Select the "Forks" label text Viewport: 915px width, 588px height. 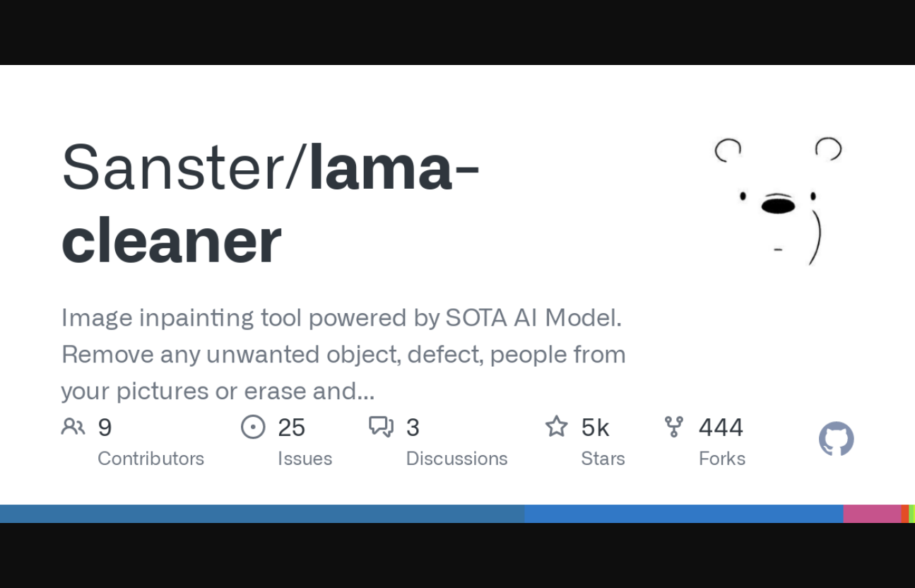pyautogui.click(x=721, y=459)
